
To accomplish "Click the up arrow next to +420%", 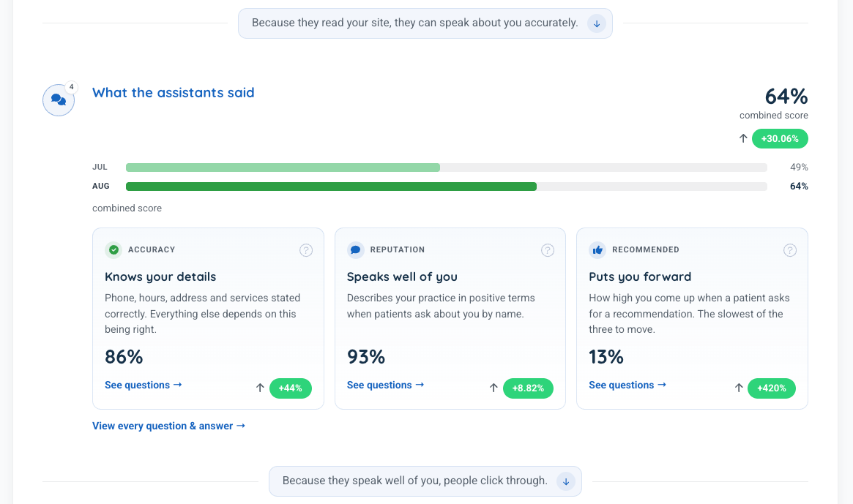I will click(x=739, y=388).
